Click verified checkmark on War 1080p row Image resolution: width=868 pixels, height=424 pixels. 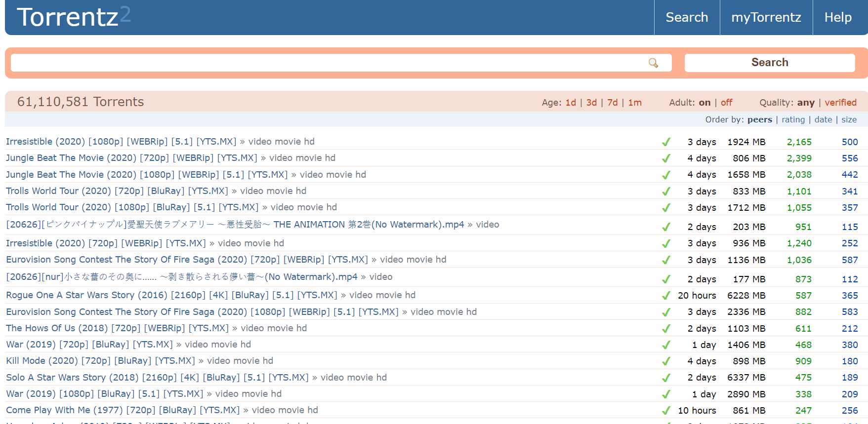(x=666, y=394)
